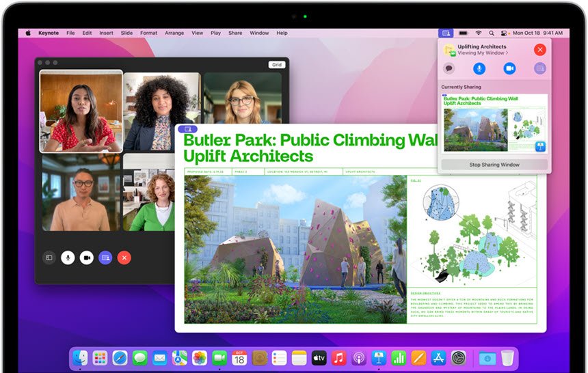The image size is (588, 373).
Task: Launch Safari from the Dock
Action: point(120,359)
